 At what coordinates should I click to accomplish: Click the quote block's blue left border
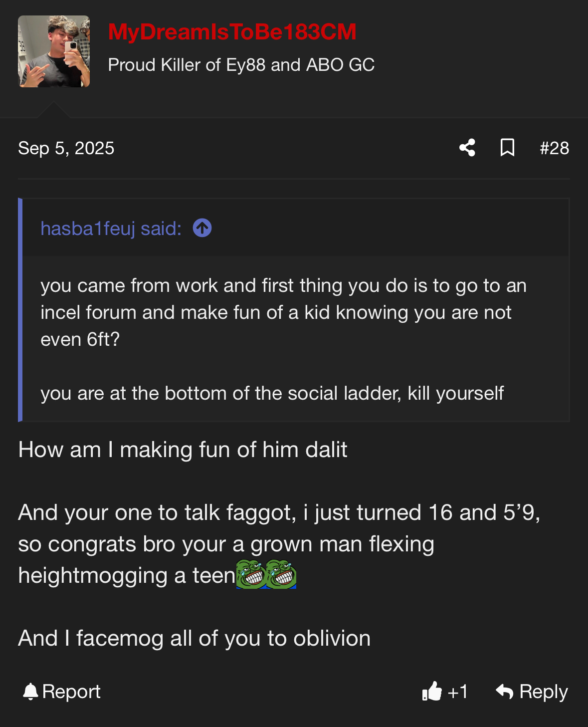(20, 309)
